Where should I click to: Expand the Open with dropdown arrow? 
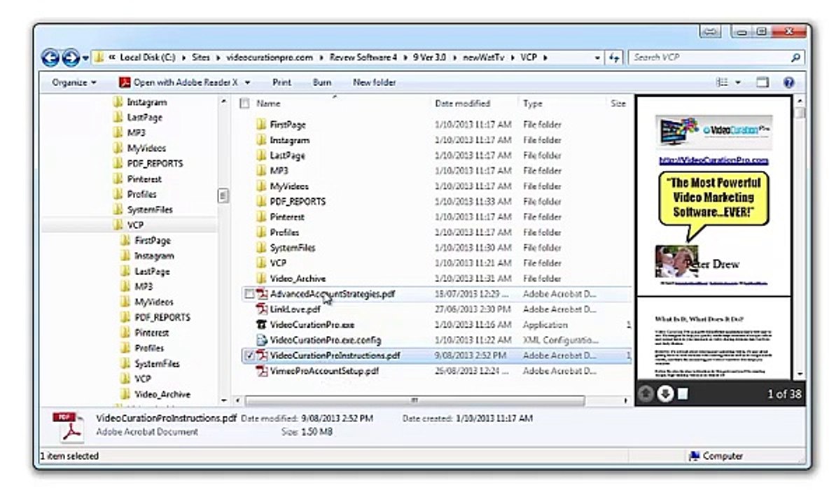[247, 83]
